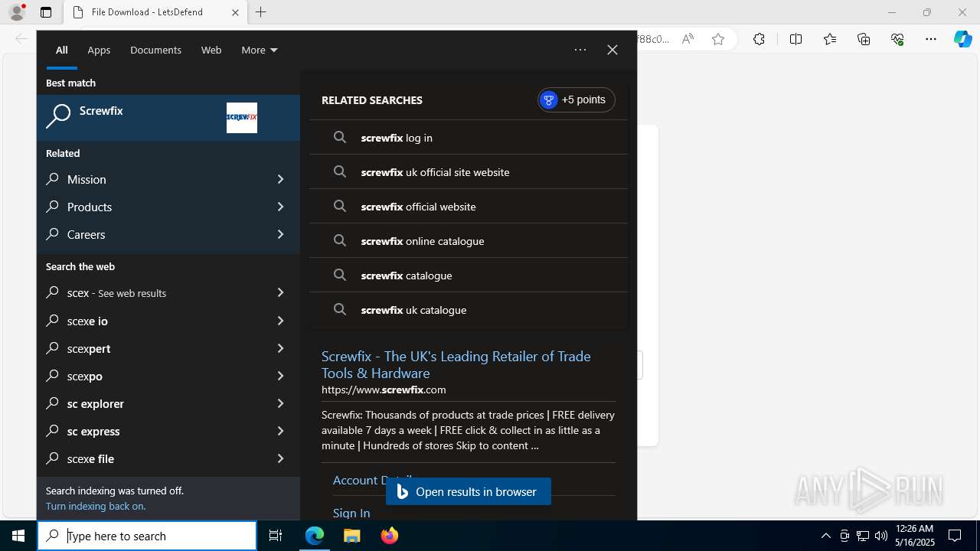
Task: Click the taskbar clock showing 12:26 AM
Action: (x=914, y=536)
